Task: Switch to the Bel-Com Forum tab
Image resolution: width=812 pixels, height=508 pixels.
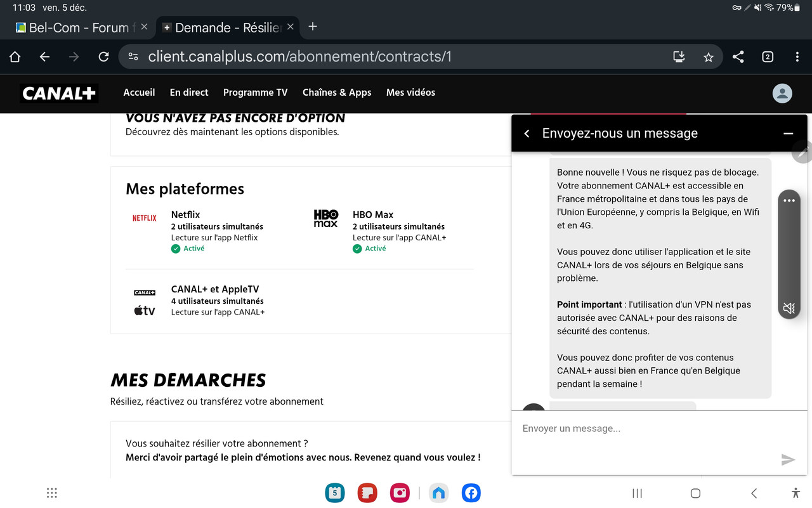Action: click(76, 27)
